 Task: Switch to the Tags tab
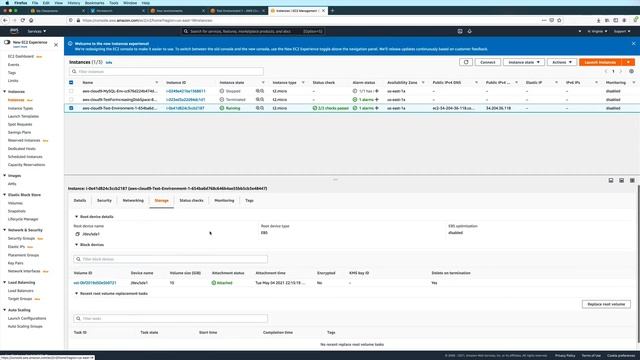(x=249, y=200)
